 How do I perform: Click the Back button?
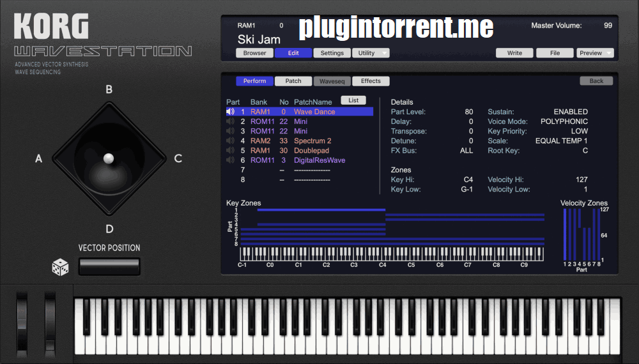(x=596, y=81)
